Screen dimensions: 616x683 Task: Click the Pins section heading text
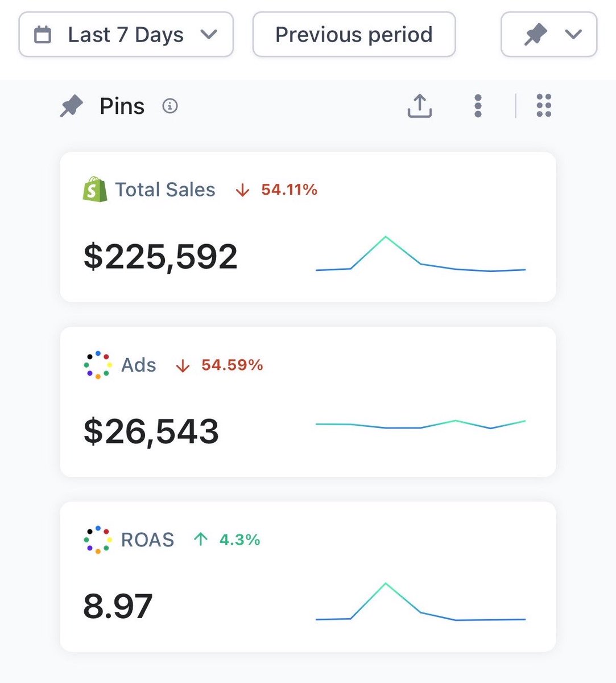tap(122, 106)
